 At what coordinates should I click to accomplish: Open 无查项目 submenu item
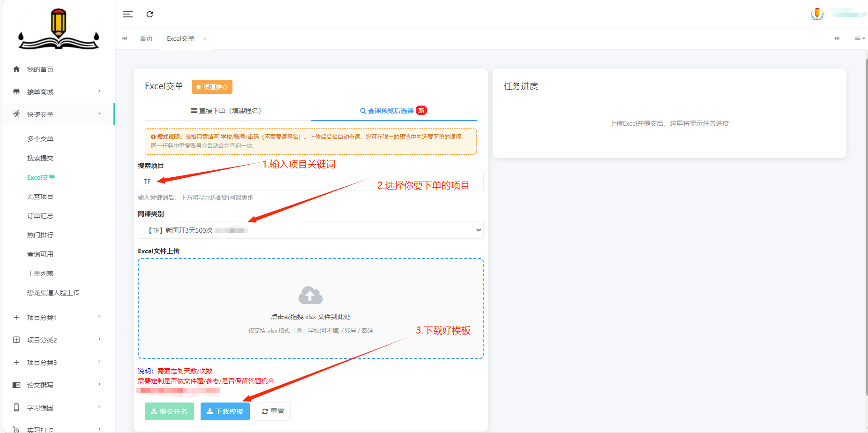point(40,197)
